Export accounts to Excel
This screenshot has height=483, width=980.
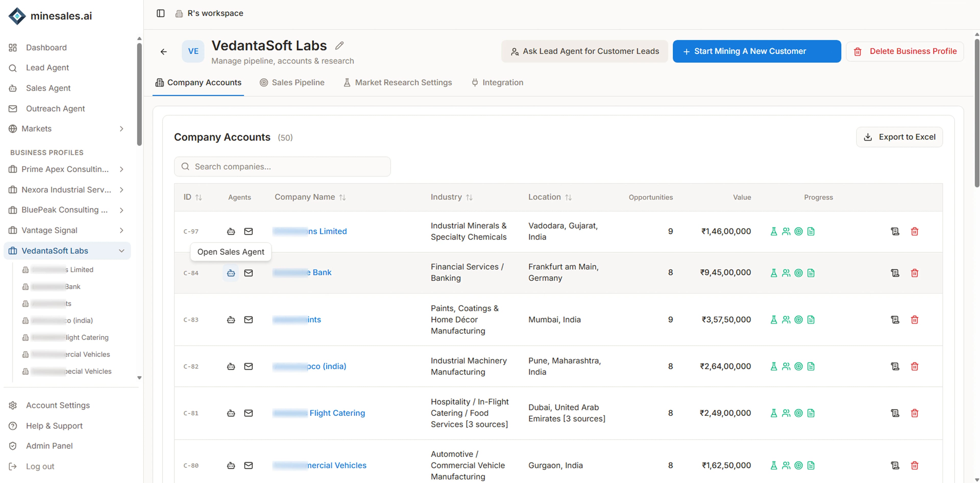click(899, 137)
